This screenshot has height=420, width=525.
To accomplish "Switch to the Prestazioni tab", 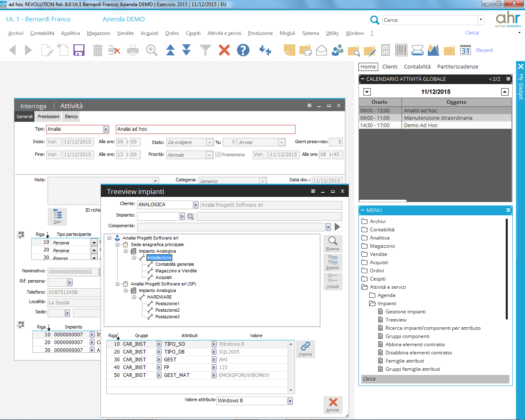I will 48,116.
